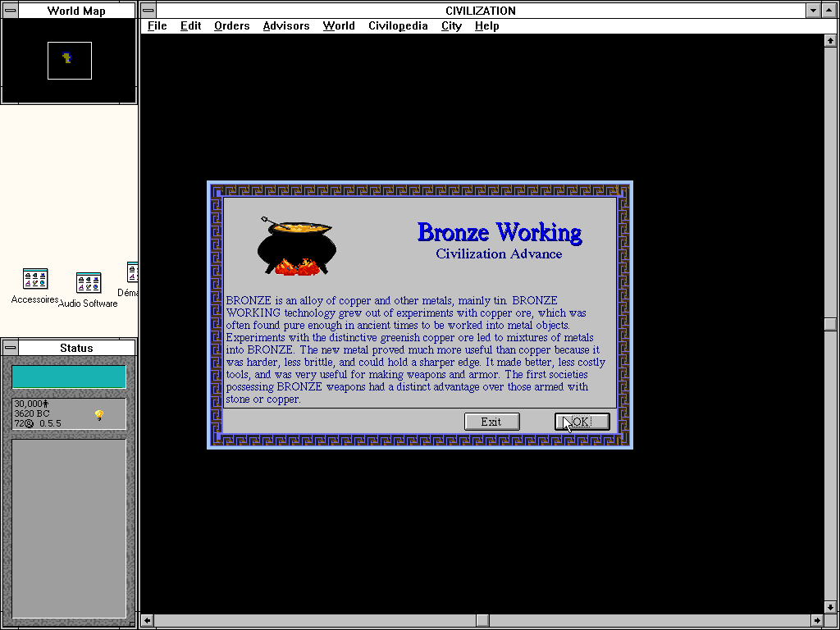Open the Edit menu
This screenshot has height=630, width=840.
[x=190, y=25]
